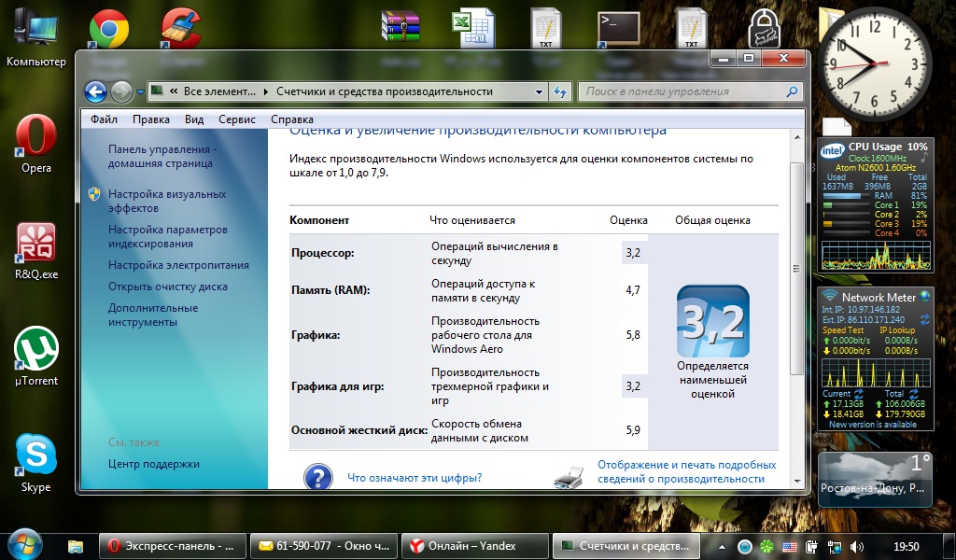Click the Что означают эти цифры? link
The image size is (956, 560).
pos(415,478)
